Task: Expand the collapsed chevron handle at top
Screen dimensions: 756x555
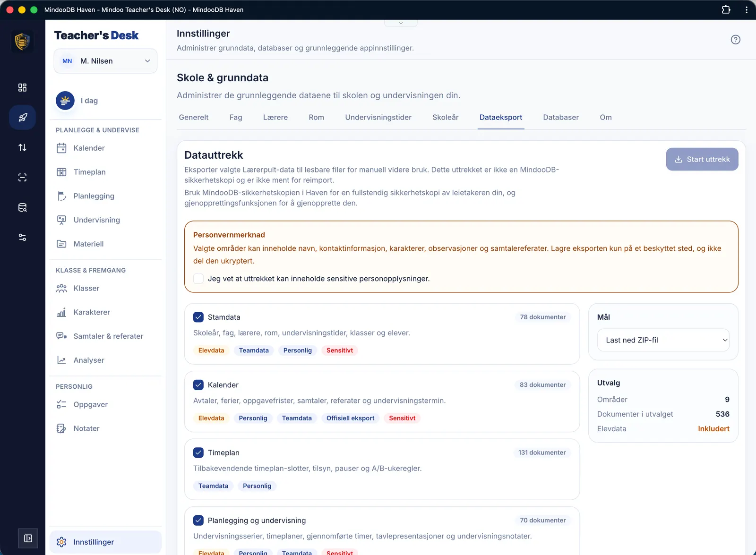Action: (401, 23)
